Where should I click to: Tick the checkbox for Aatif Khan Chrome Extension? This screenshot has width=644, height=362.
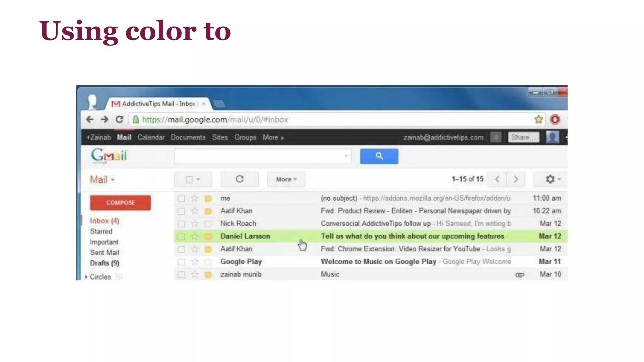point(181,249)
